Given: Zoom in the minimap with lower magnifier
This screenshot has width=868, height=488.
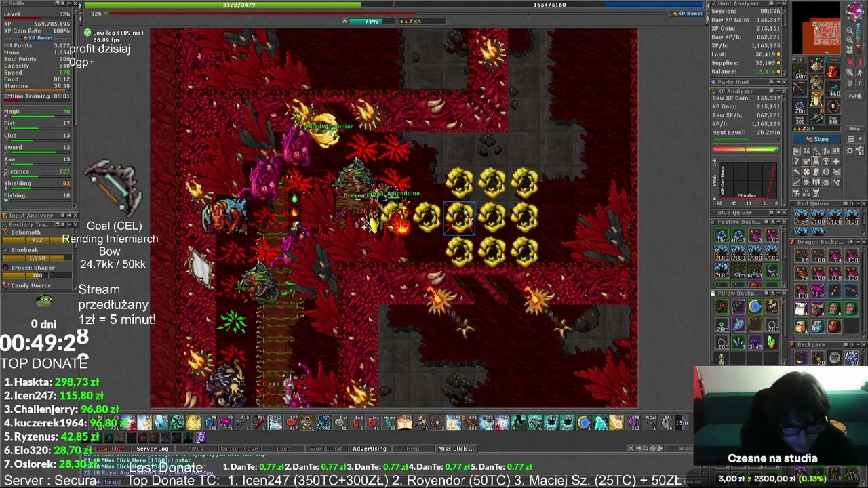Looking at the screenshot, I should [850, 40].
